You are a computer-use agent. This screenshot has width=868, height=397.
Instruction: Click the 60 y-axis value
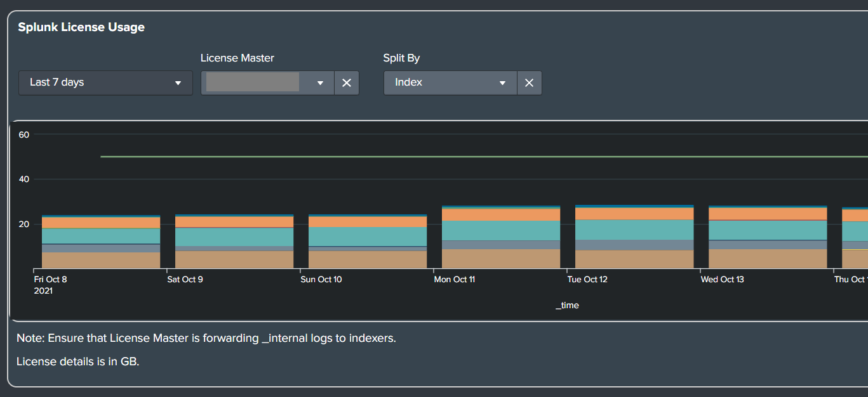pos(24,134)
